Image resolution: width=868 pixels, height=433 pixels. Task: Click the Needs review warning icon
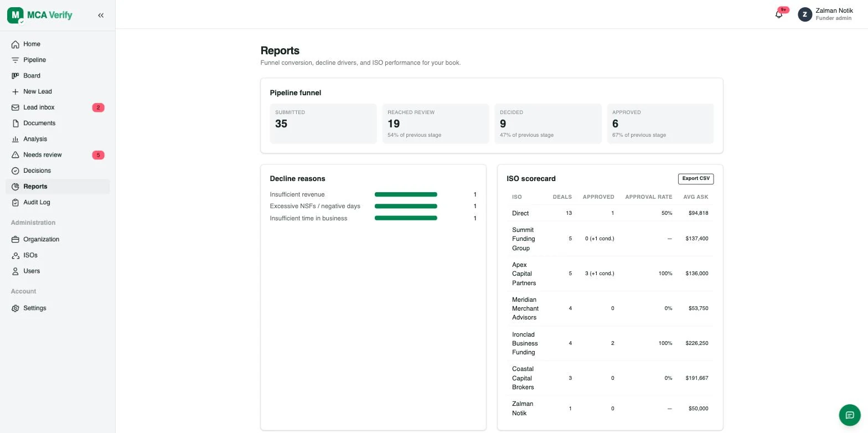15,155
